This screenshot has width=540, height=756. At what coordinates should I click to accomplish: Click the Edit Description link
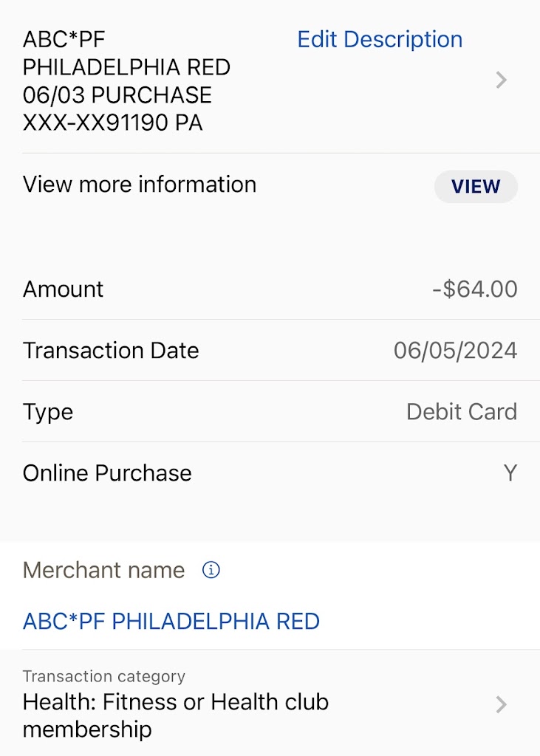380,39
